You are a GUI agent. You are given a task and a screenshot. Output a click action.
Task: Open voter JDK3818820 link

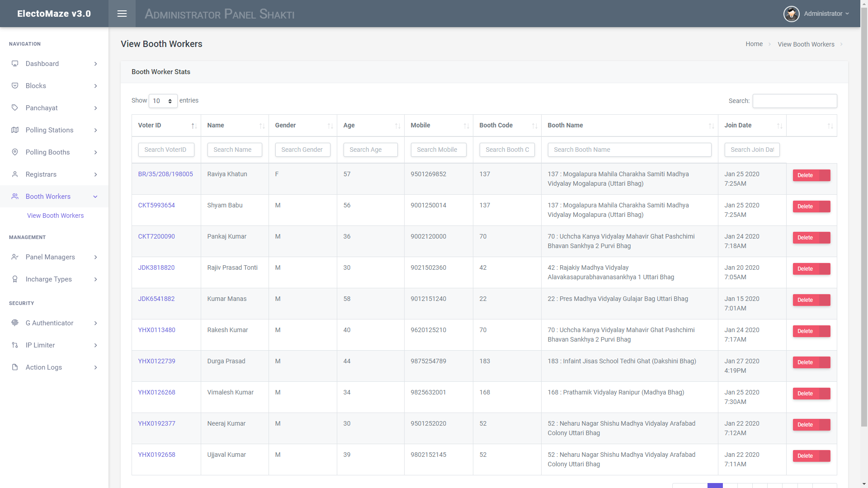click(156, 267)
